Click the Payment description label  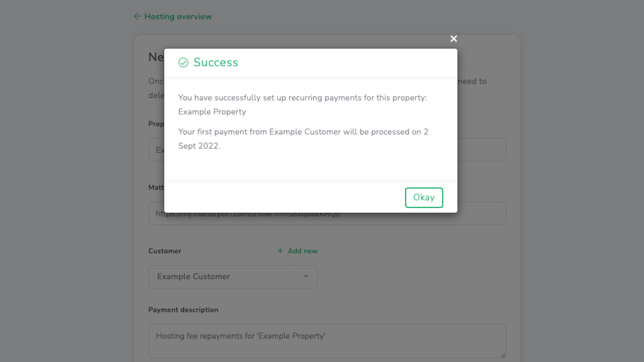click(183, 310)
